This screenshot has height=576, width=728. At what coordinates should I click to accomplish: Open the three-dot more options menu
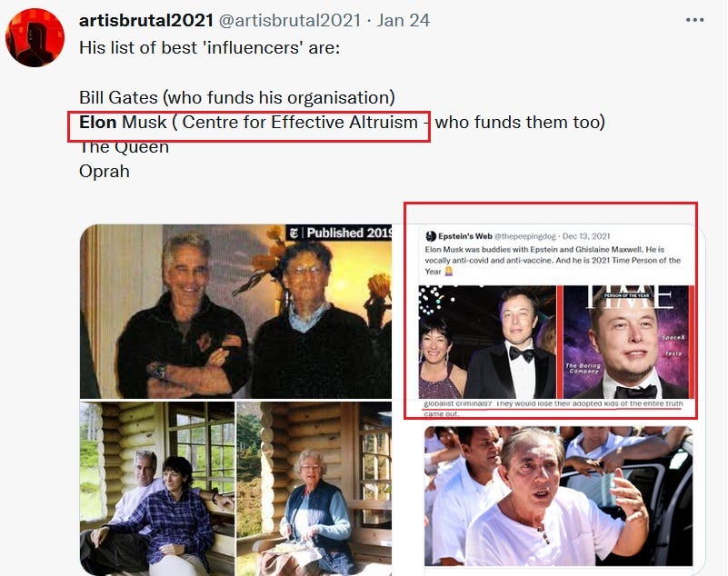coord(694,20)
